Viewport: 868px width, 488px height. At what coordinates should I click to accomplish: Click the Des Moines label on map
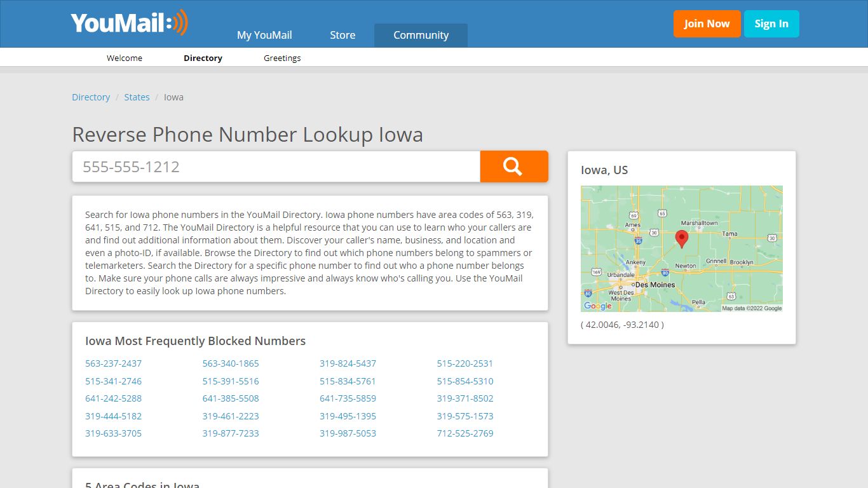654,285
